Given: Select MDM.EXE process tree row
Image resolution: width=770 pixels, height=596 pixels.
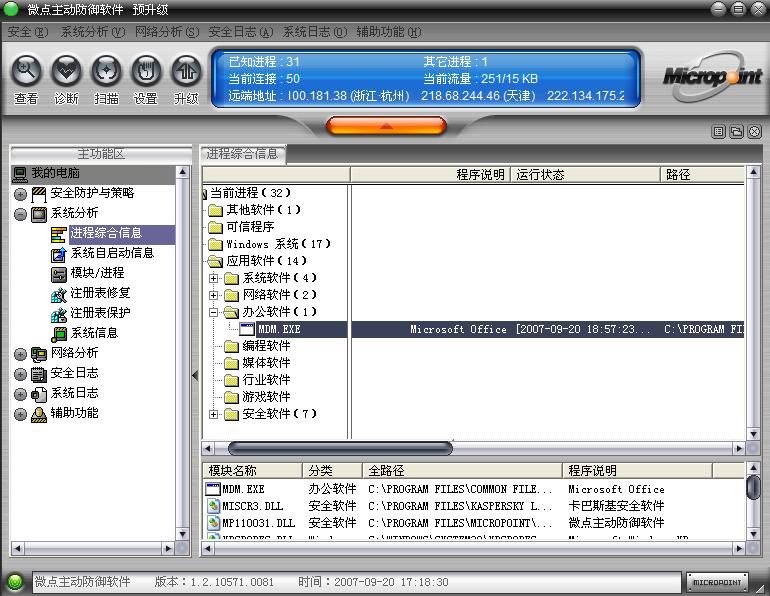Looking at the screenshot, I should click(472, 329).
